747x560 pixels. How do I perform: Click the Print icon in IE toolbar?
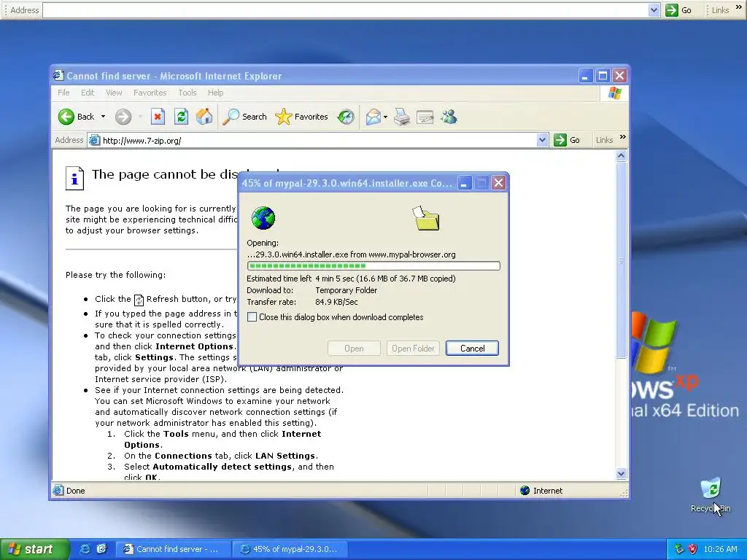(x=402, y=117)
